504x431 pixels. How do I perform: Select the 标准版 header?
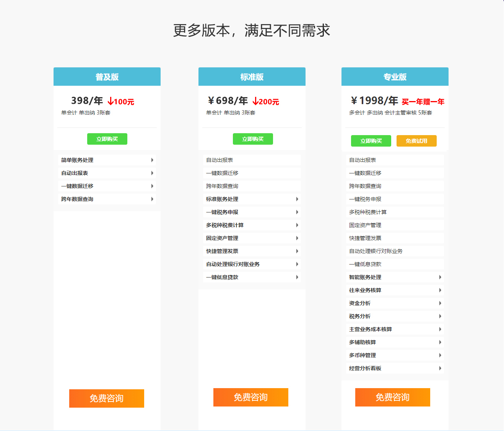252,77
